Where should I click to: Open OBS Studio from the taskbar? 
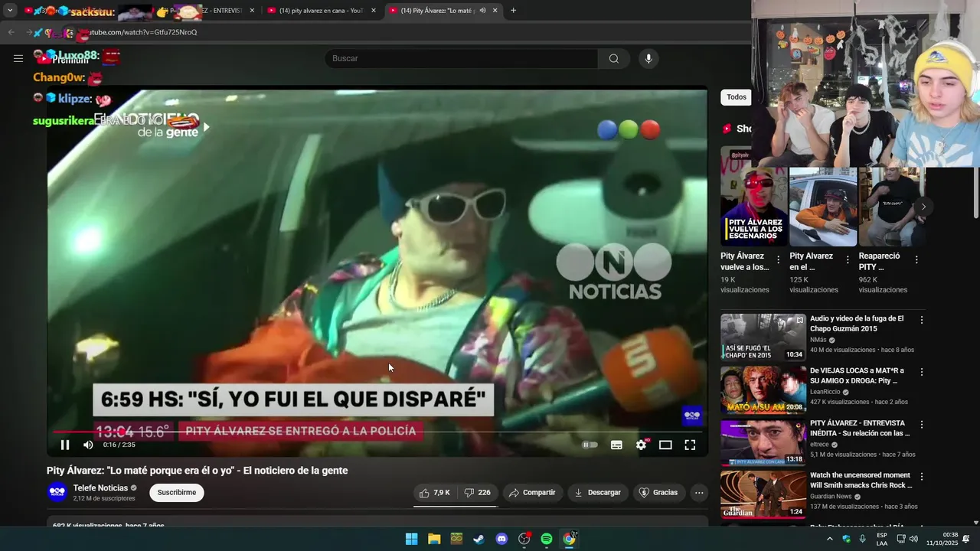coord(524,539)
